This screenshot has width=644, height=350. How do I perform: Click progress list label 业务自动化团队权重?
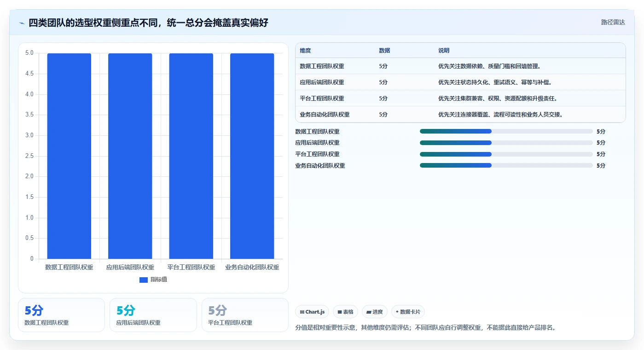tap(320, 165)
